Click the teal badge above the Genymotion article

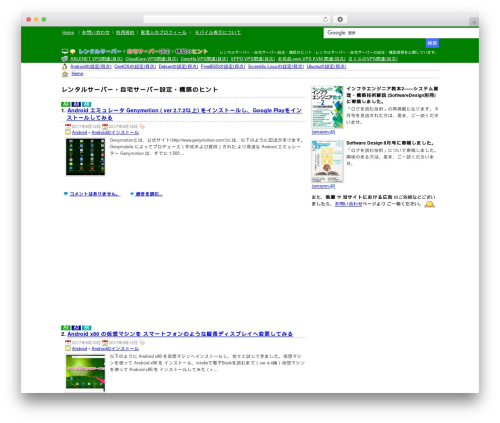point(87,104)
